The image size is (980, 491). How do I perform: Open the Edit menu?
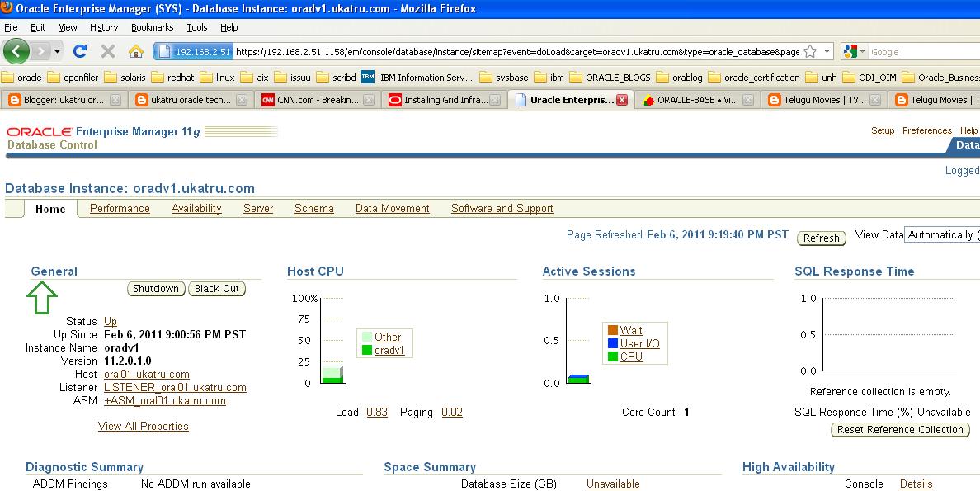[x=38, y=27]
